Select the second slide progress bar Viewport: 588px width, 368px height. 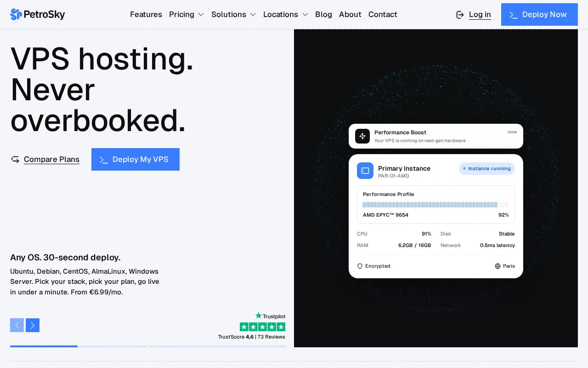113,346
